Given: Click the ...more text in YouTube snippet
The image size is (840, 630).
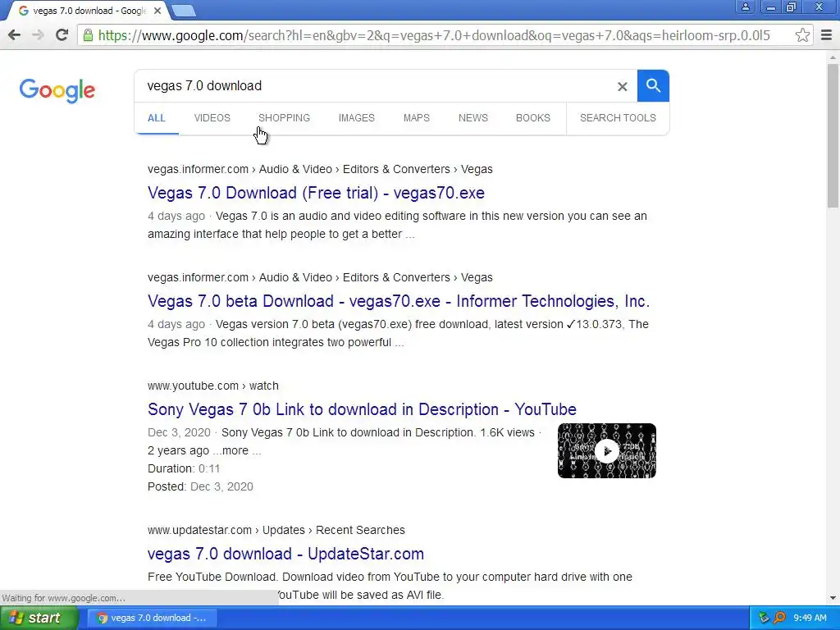Looking at the screenshot, I should pos(231,450).
